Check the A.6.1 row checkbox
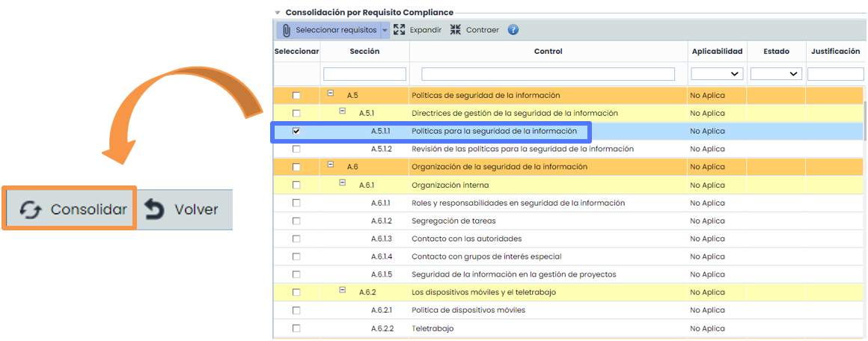Viewport: 868px width, 341px height. 296,185
